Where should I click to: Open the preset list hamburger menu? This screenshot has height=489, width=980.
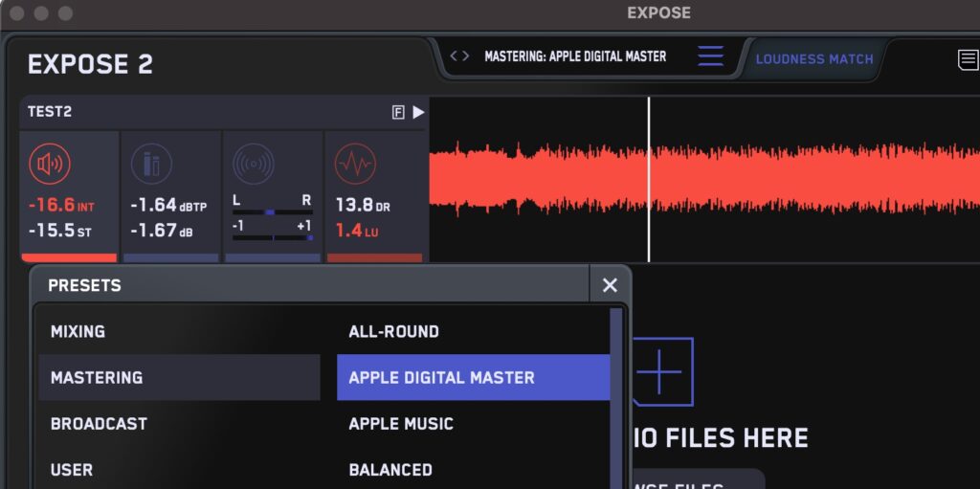click(710, 56)
